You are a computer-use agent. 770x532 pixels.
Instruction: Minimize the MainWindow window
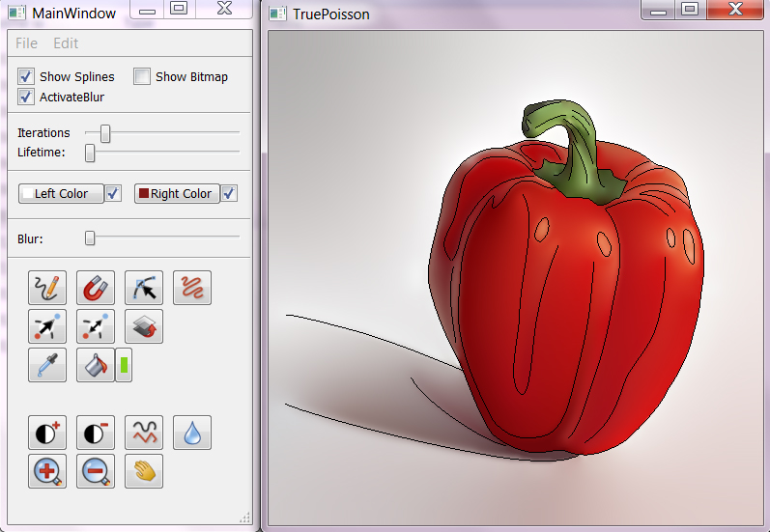pos(147,9)
